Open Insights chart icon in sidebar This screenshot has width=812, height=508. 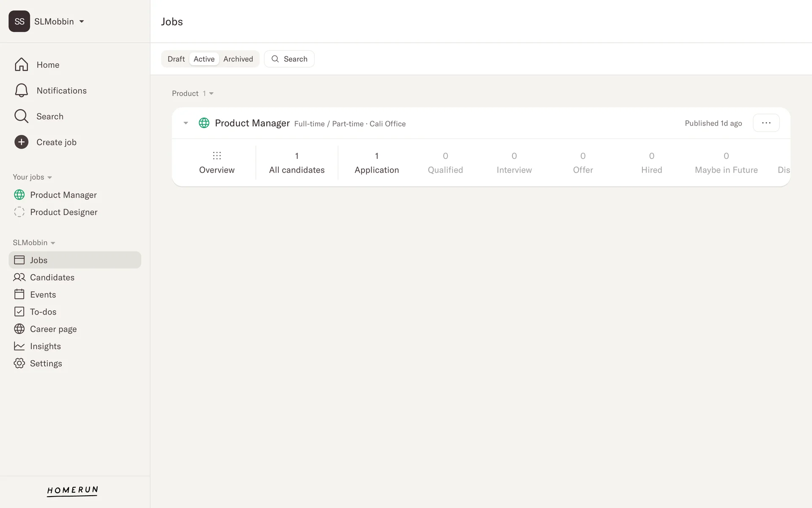pyautogui.click(x=19, y=346)
